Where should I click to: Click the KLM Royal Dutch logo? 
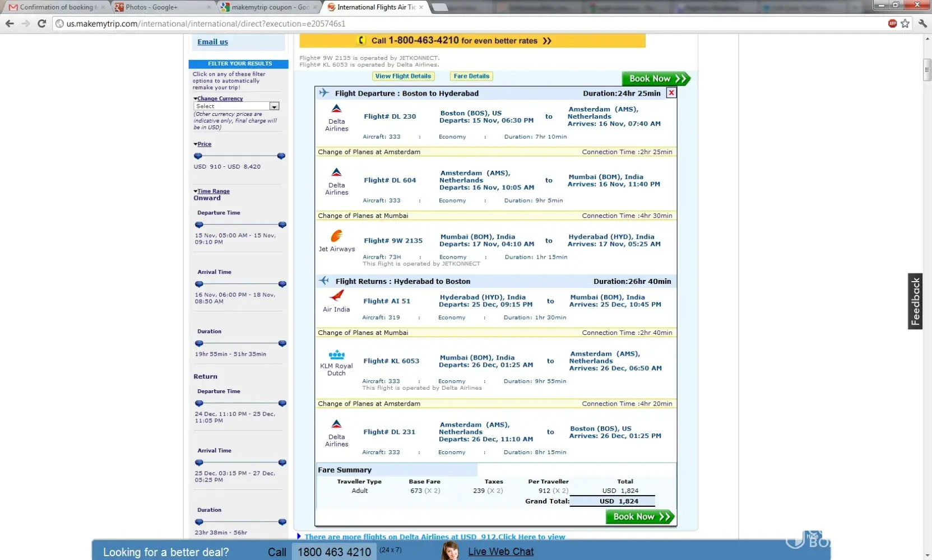[336, 355]
